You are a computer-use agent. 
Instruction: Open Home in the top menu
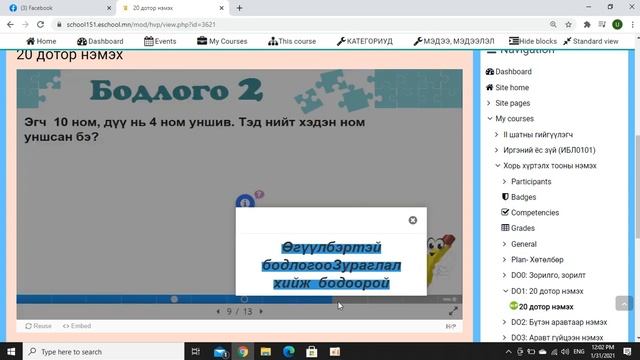pyautogui.click(x=41, y=41)
